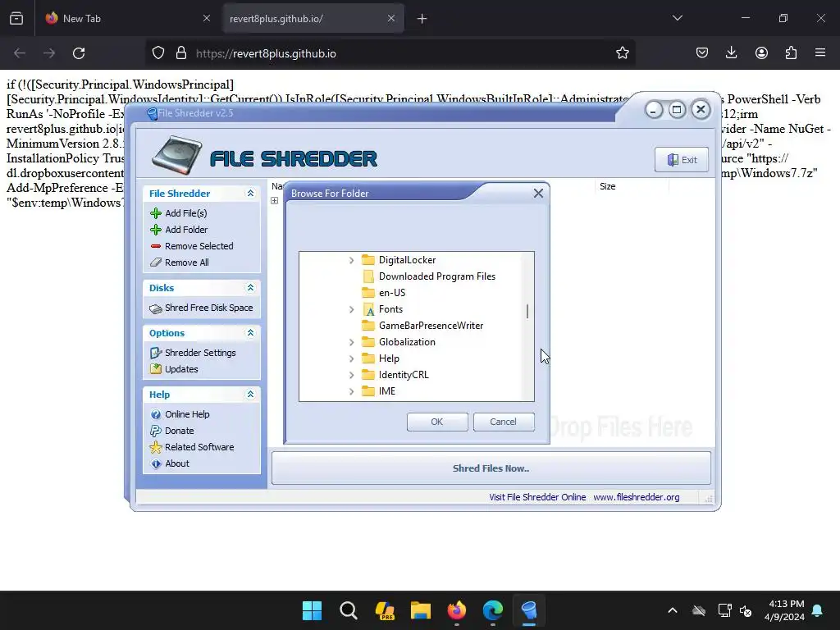
Task: Expand the Fonts tree node
Action: click(x=351, y=309)
